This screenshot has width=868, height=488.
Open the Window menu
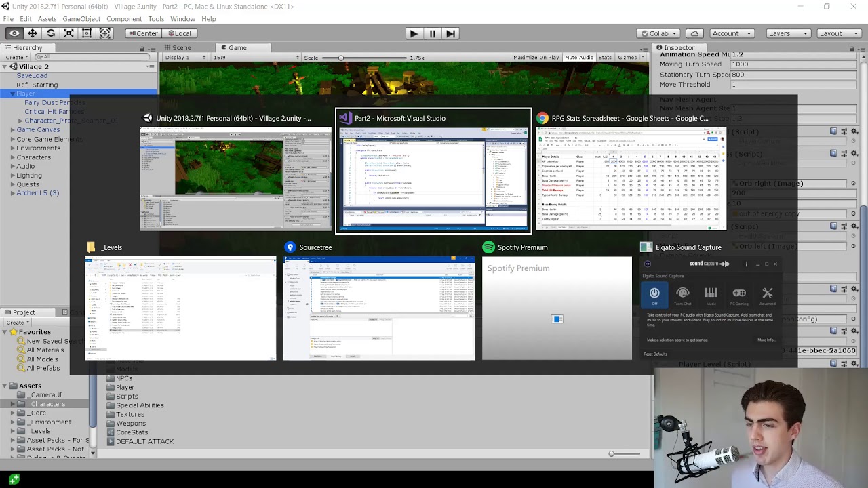tap(182, 19)
